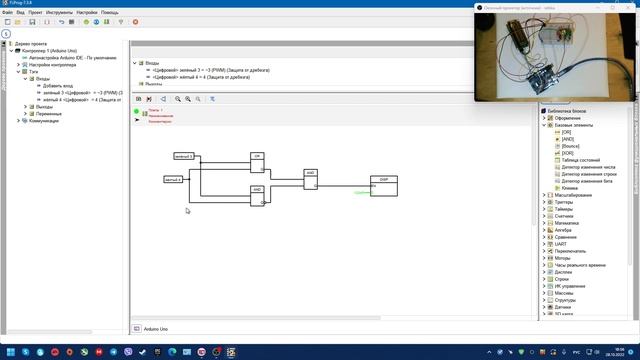Image resolution: width=640 pixels, height=360 pixels.
Task: Select зелёный 3 Цифровой input in tree
Action: 83,93
